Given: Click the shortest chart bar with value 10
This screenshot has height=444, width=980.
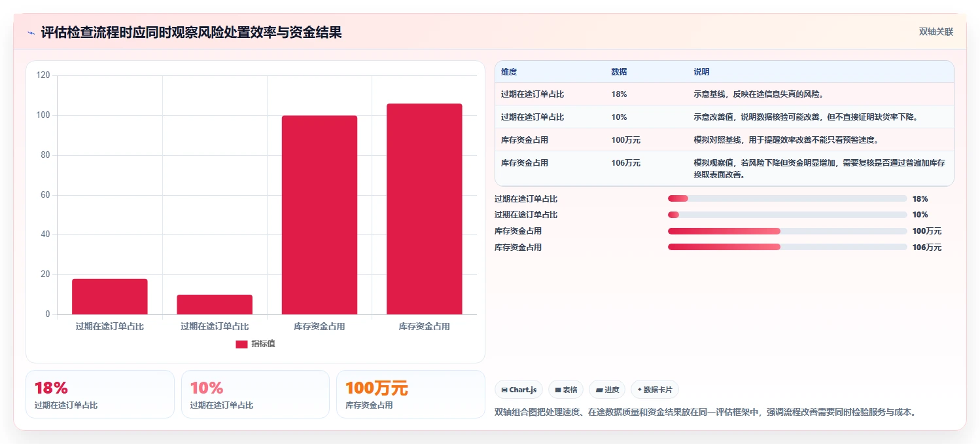Looking at the screenshot, I should click(215, 305).
